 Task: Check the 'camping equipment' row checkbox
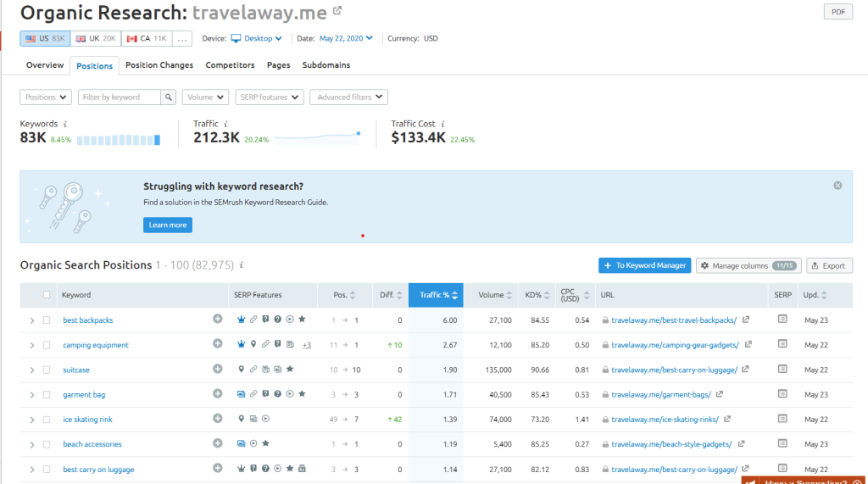point(47,345)
